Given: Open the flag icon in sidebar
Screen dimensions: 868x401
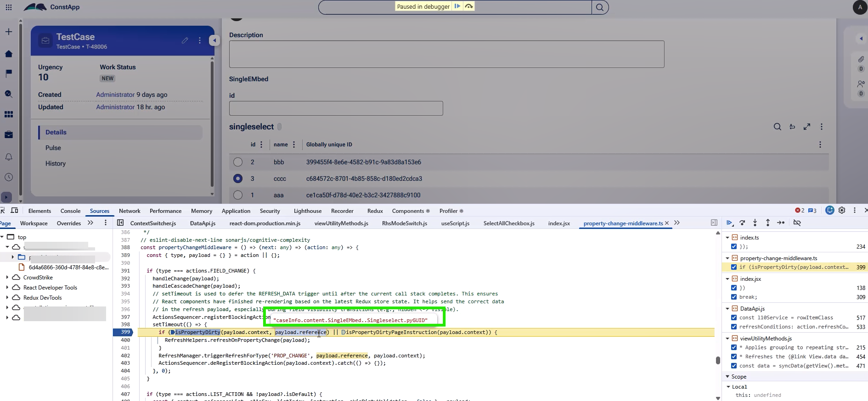Looking at the screenshot, I should [x=8, y=73].
